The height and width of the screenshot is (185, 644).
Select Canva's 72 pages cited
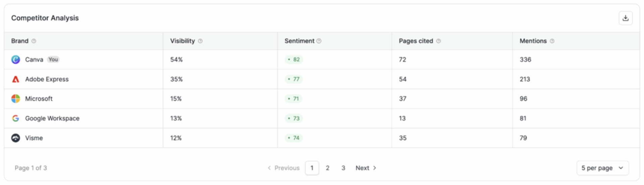(x=402, y=59)
